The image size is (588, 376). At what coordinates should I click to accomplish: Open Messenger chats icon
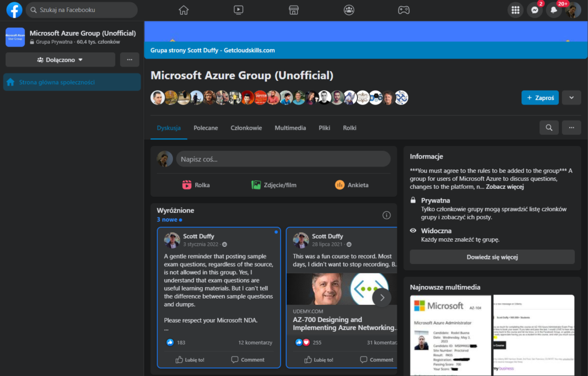pos(535,10)
